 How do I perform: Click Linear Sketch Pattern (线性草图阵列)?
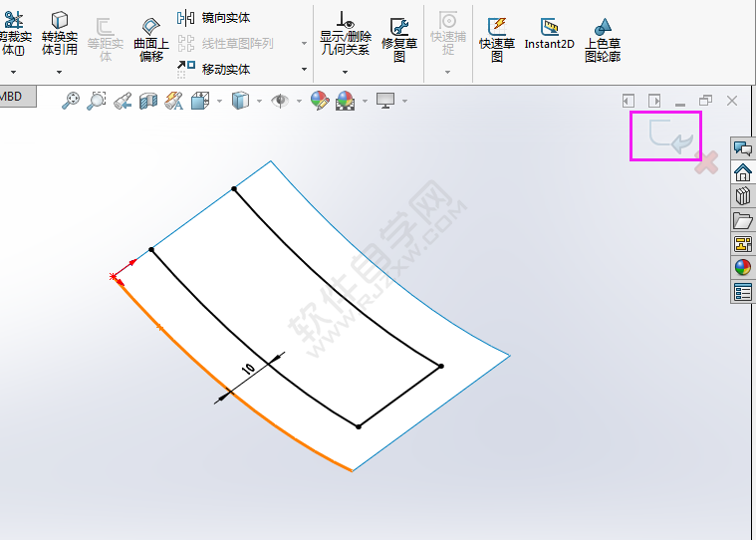pyautogui.click(x=225, y=44)
